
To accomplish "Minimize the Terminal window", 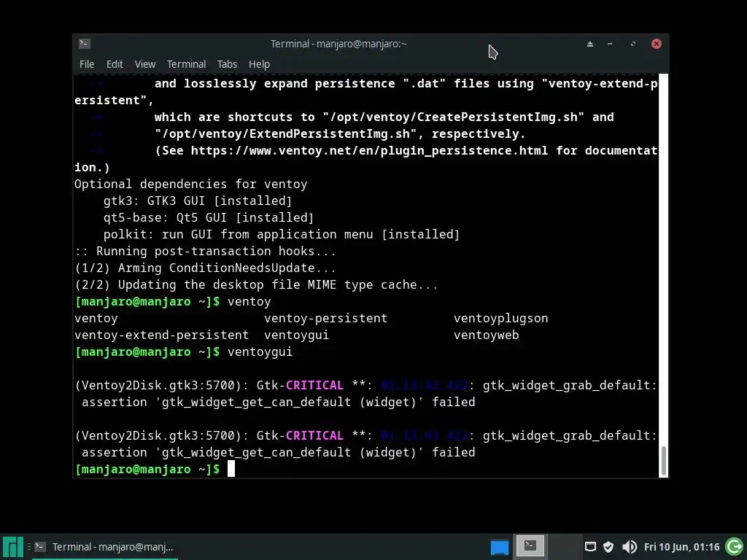I will pyautogui.click(x=610, y=44).
